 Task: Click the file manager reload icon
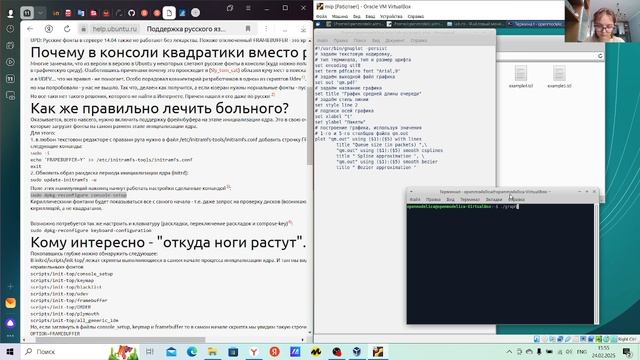(x=600, y=56)
